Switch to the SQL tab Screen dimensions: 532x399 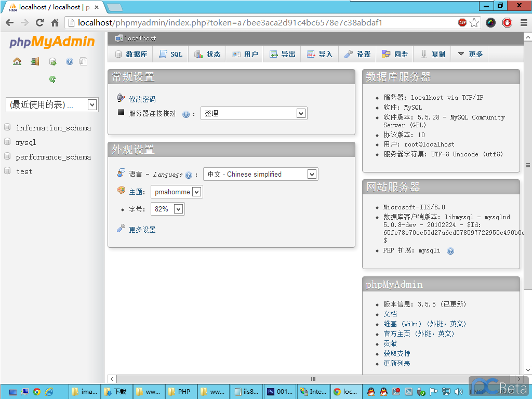(x=171, y=54)
